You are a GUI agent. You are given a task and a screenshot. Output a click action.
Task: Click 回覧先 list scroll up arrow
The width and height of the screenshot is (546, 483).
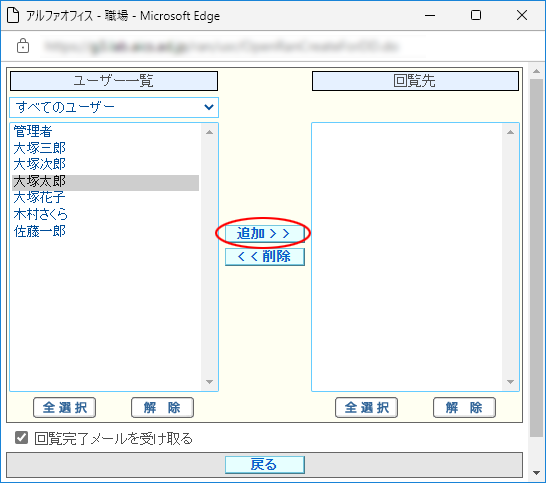pyautogui.click(x=510, y=132)
